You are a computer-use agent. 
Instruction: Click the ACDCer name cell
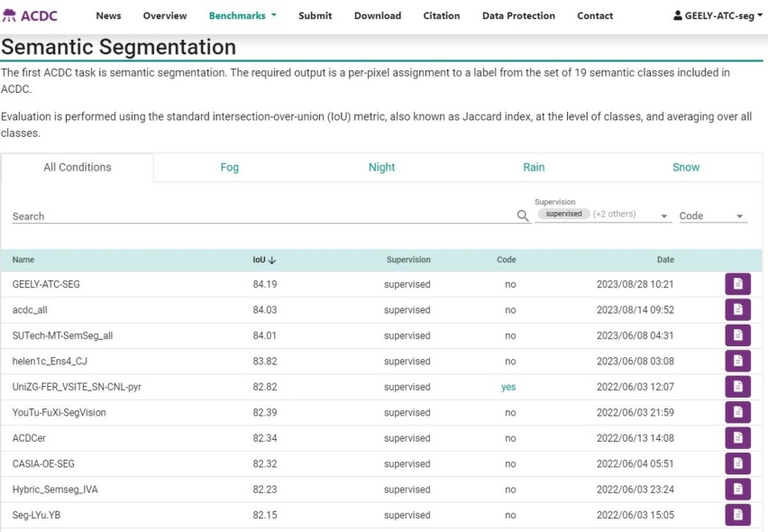click(x=29, y=438)
